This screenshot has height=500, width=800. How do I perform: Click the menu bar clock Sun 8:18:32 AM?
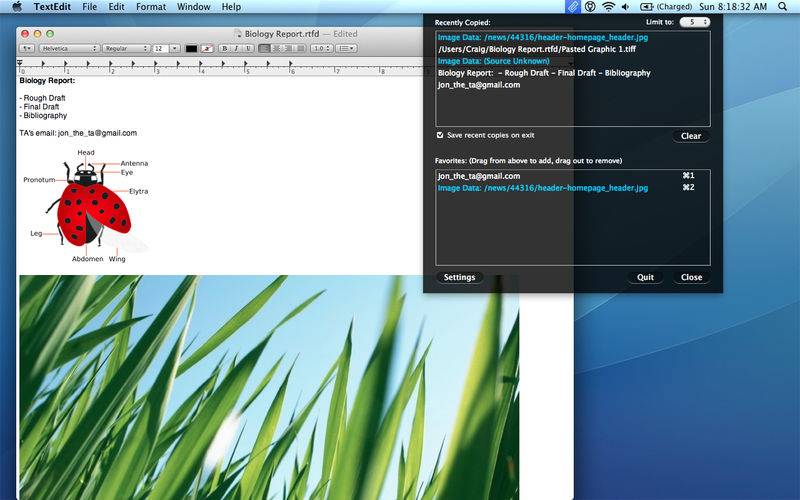[733, 7]
